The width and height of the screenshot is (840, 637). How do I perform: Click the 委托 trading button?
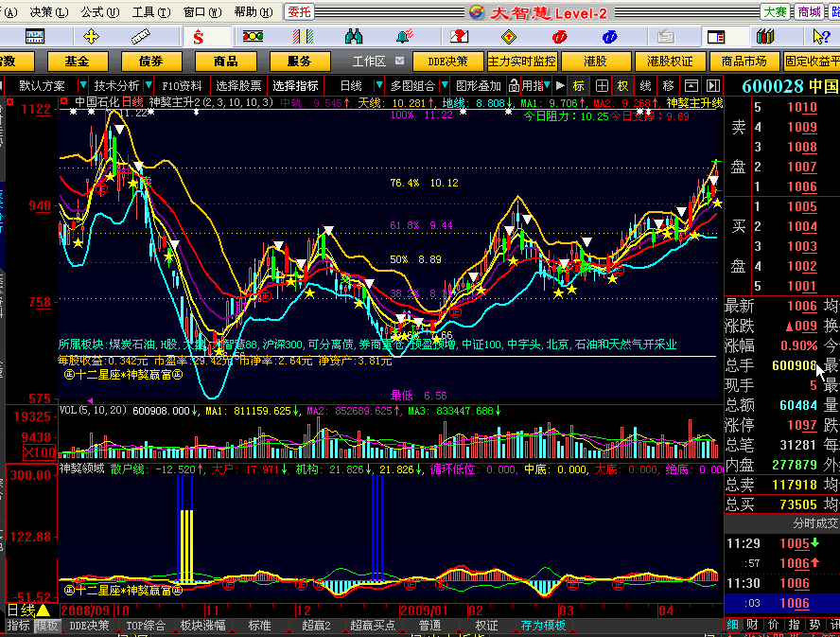tap(299, 11)
